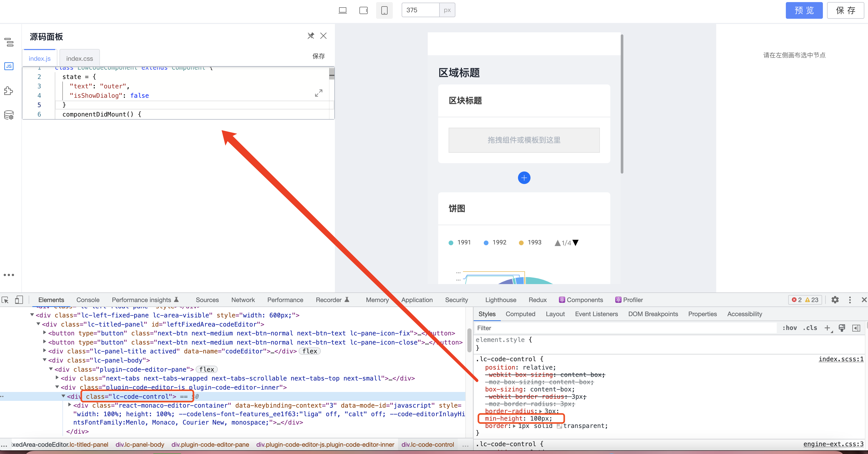Click the plugin puzzle icon in left sidebar
The image size is (868, 454).
[9, 91]
